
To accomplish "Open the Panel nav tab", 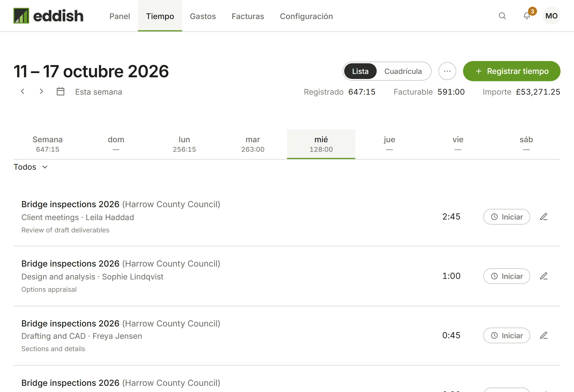I will [120, 16].
